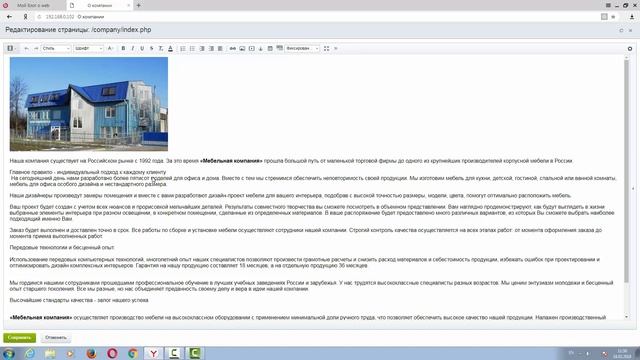Justify text alignment

click(220, 49)
